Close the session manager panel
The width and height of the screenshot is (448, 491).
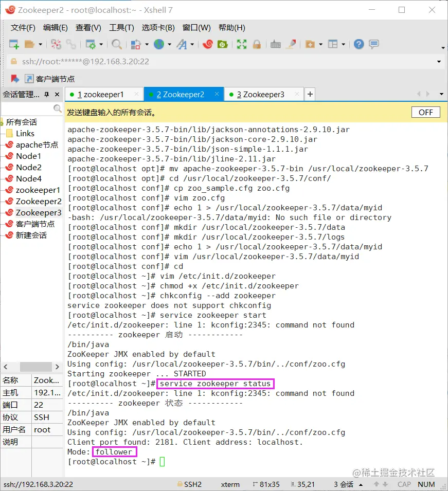tap(57, 94)
